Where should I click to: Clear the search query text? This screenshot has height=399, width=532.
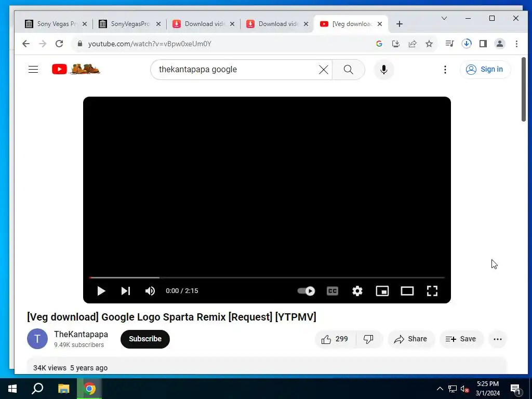324,70
